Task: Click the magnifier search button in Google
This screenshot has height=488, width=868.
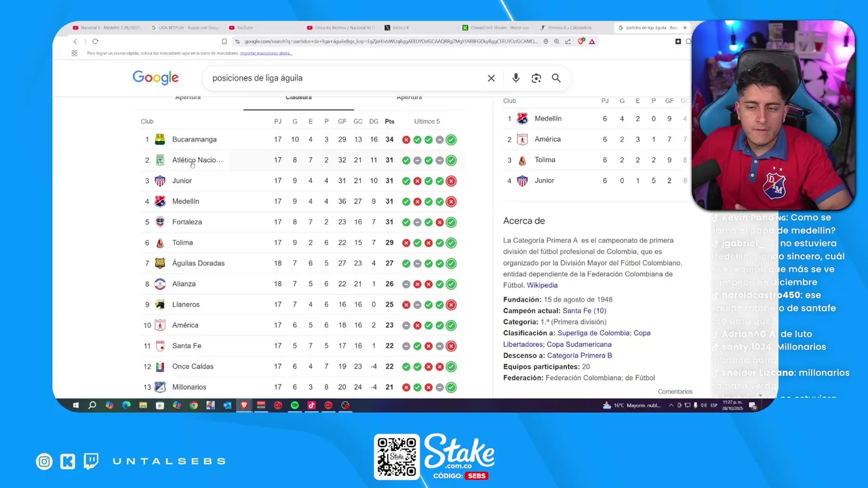Action: pyautogui.click(x=556, y=78)
